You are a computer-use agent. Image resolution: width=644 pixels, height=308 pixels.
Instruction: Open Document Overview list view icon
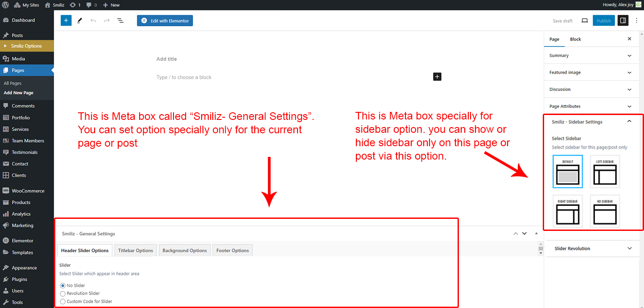coord(120,21)
